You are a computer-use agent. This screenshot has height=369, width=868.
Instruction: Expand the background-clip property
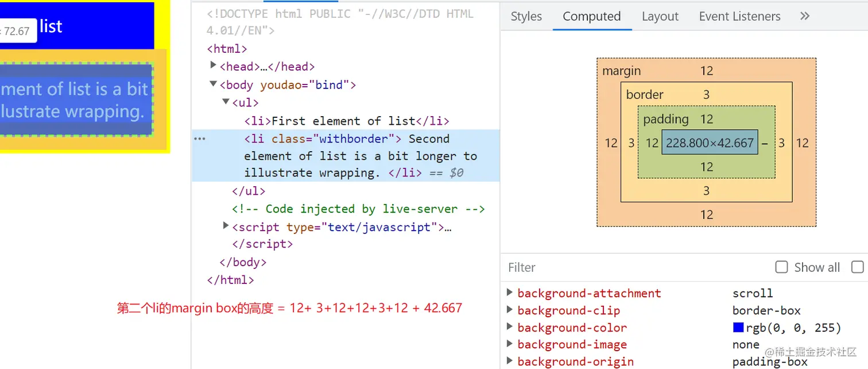click(510, 310)
